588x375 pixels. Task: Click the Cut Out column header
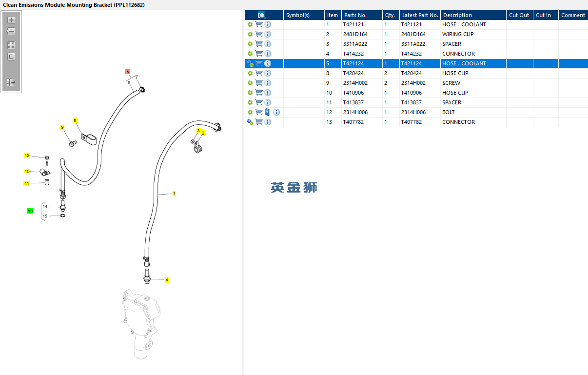pyautogui.click(x=520, y=15)
